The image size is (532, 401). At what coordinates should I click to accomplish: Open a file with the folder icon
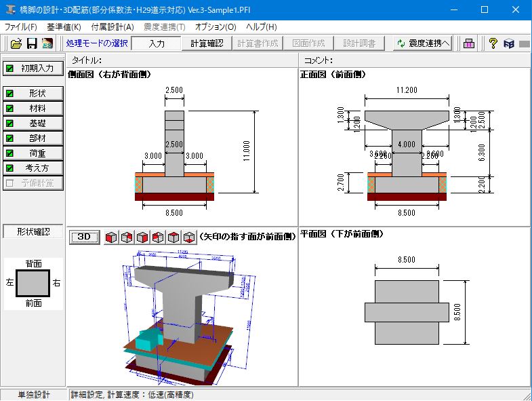click(x=16, y=43)
